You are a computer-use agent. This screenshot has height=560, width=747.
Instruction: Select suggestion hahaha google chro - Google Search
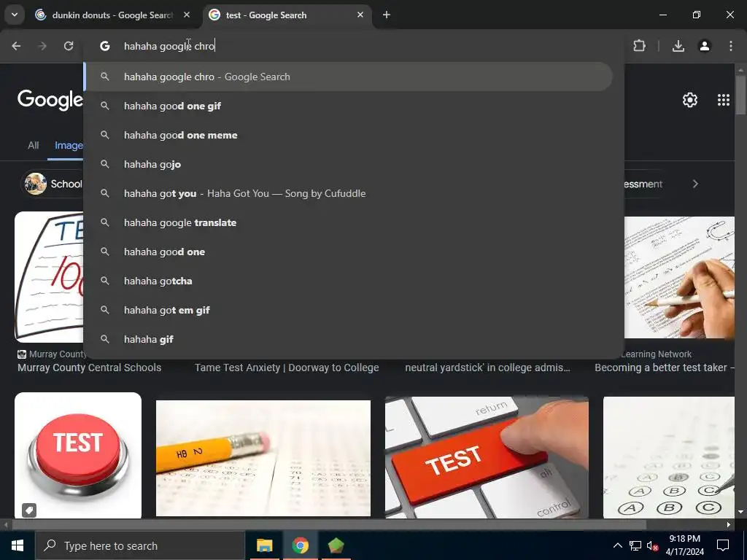(x=348, y=77)
